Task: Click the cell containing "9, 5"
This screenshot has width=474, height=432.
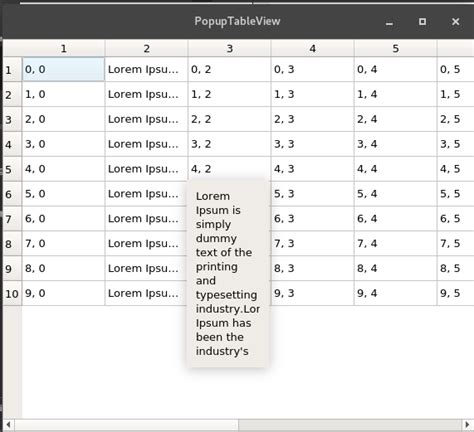Action: 456,293
